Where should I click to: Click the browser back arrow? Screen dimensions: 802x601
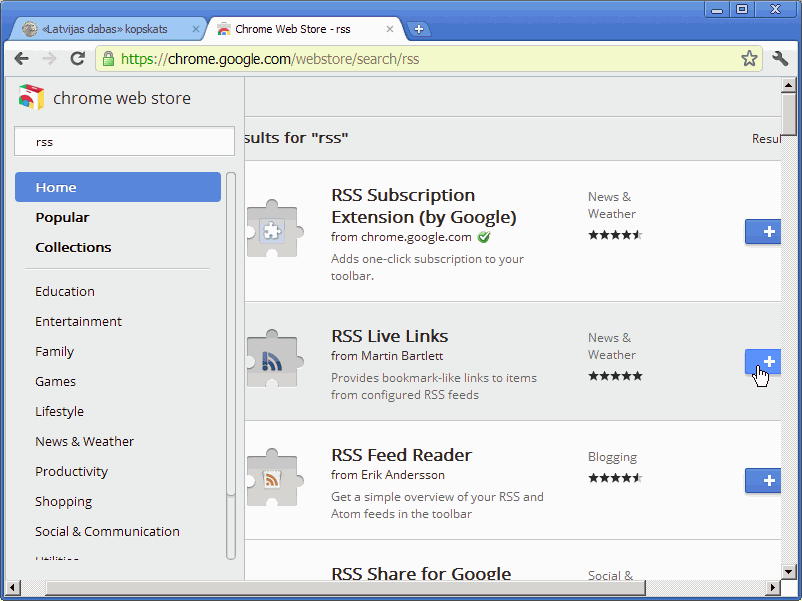21,59
